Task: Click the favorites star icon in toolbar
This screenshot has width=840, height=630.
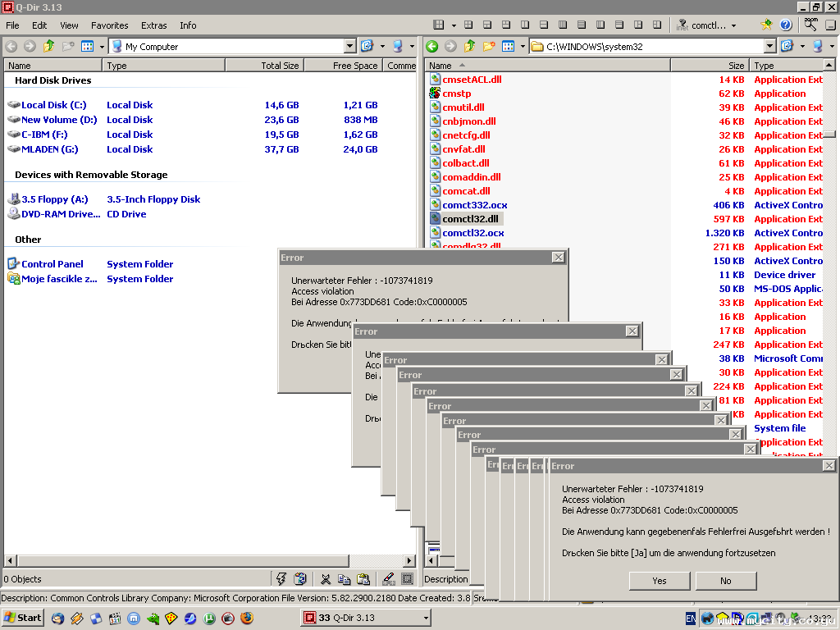Action: (766, 25)
